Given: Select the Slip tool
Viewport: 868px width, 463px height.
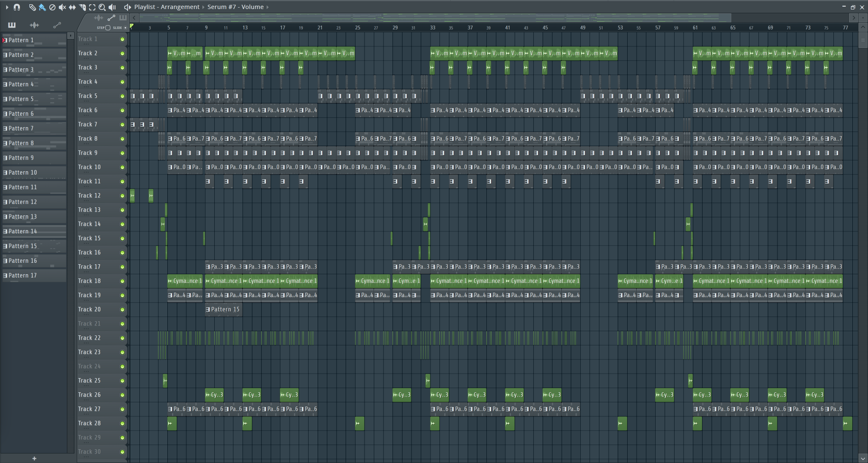Looking at the screenshot, I should (x=72, y=7).
